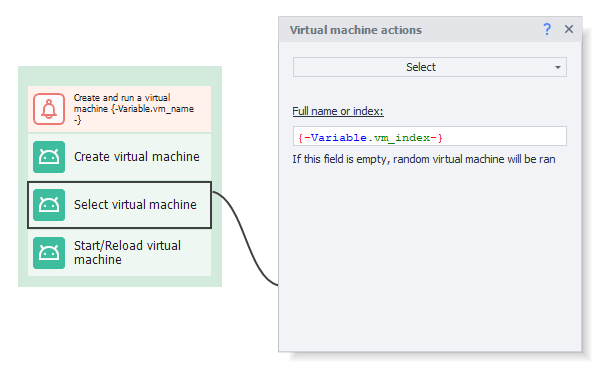605x375 pixels.
Task: Open the Select action dropdown
Action: 429,67
